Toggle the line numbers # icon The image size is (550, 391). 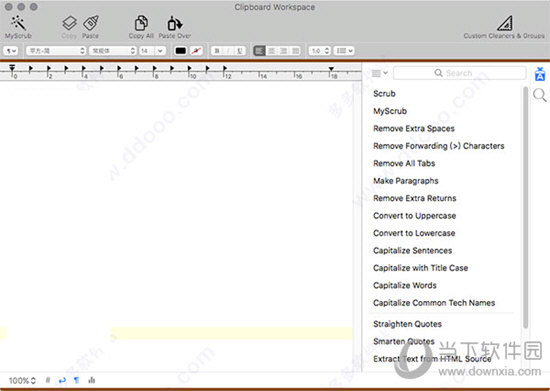tap(48, 380)
